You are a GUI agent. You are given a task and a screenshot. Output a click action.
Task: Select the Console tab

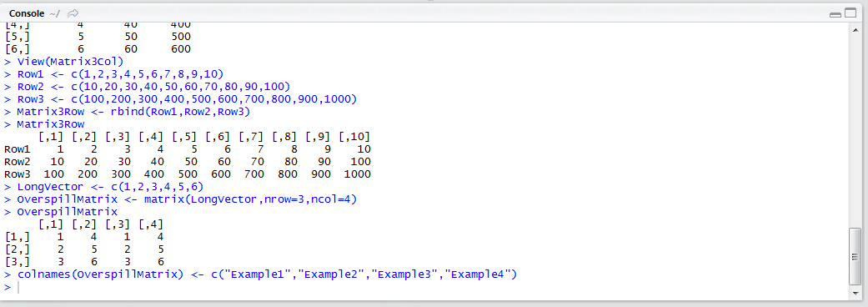click(x=28, y=13)
